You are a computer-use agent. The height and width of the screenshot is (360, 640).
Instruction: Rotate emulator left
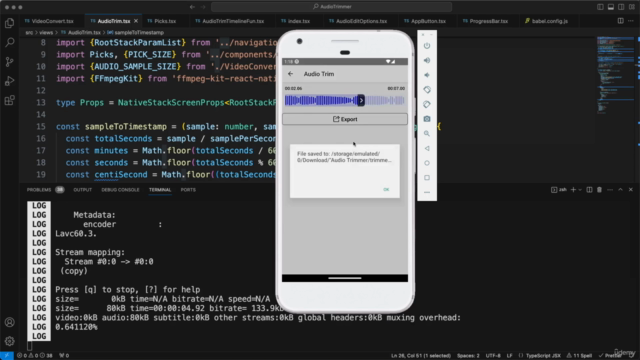(427, 90)
